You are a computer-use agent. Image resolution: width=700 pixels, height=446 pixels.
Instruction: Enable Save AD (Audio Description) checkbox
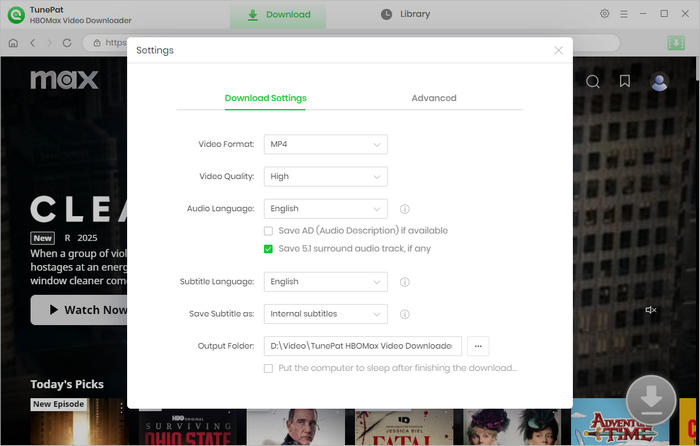pos(268,231)
